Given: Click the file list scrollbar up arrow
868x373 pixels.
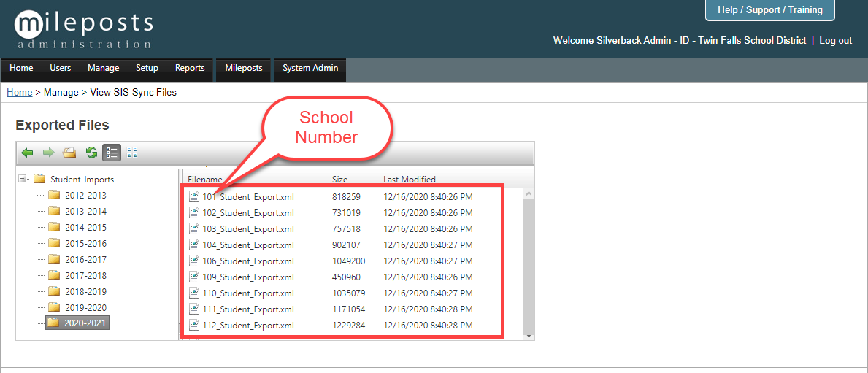Looking at the screenshot, I should [x=529, y=194].
